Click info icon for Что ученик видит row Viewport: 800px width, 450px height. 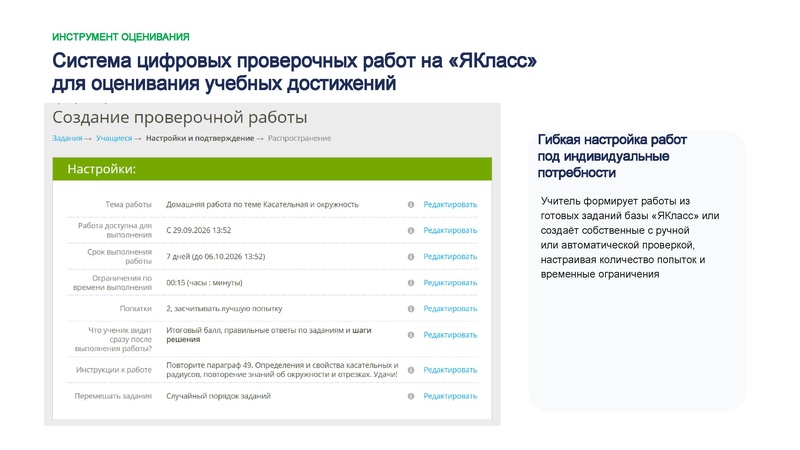(x=411, y=335)
